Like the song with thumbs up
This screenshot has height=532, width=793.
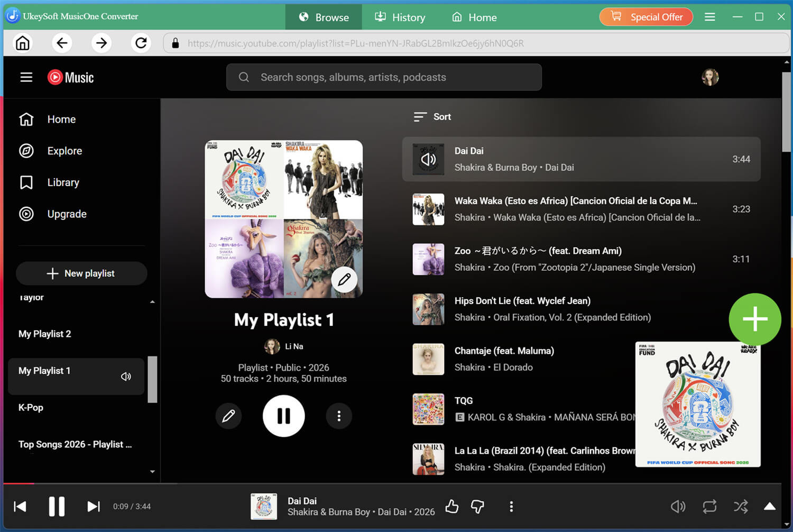tap(452, 507)
